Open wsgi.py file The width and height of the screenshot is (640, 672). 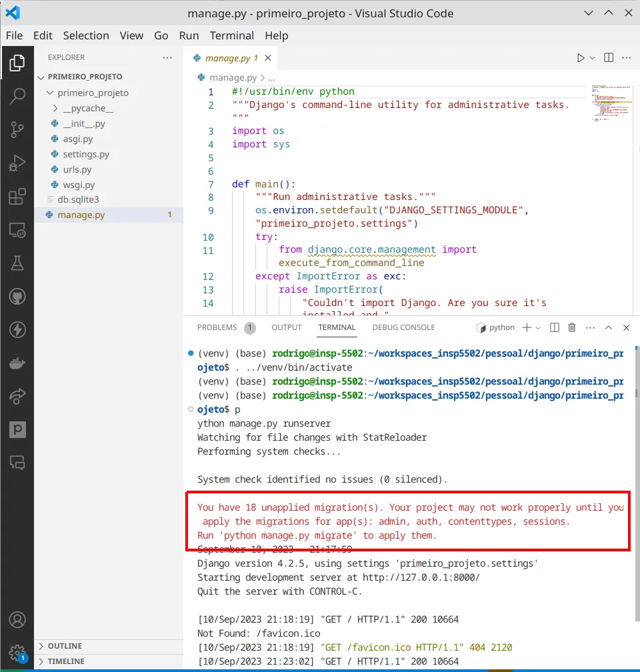[79, 185]
